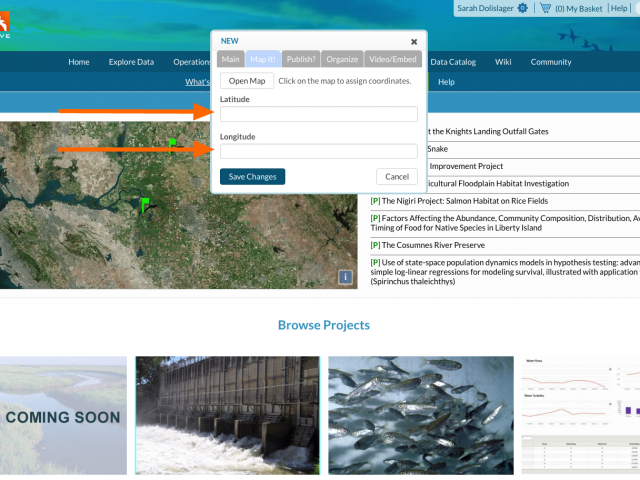Open the user settings gear icon
Screen dimensions: 640x480
point(522,8)
